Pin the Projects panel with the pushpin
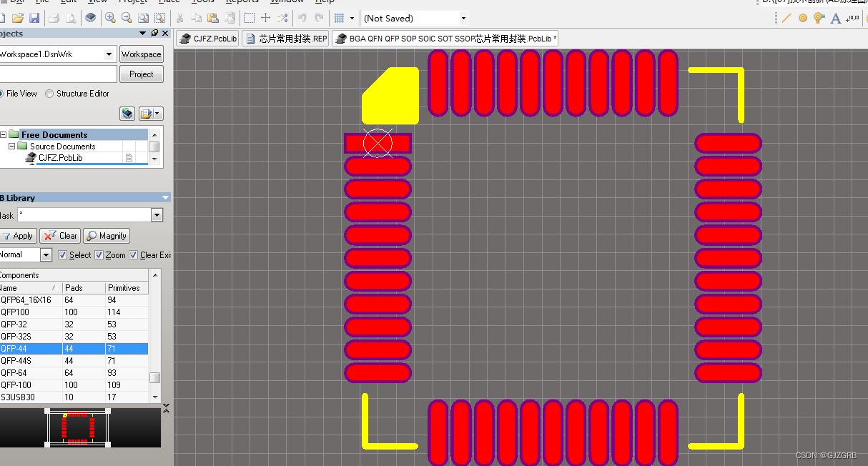This screenshot has width=868, height=466. tap(154, 33)
